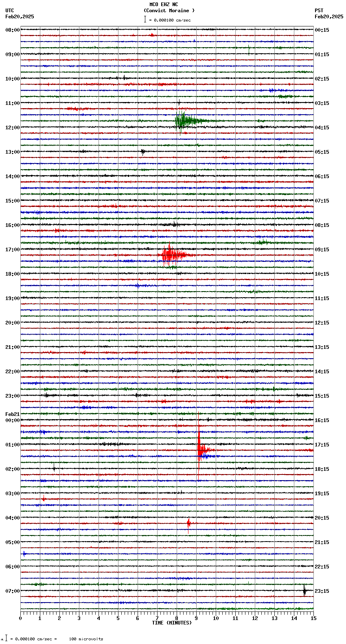Viewport: 346px width, 644px height.
Task: Click the '15' tick on the minutes axis
Action: 313,618
